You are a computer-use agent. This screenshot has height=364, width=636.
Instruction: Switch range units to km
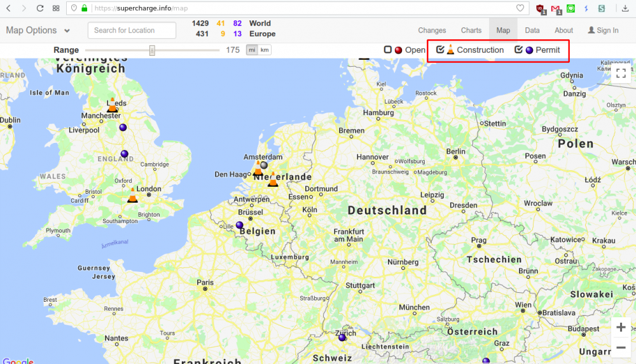click(x=265, y=50)
